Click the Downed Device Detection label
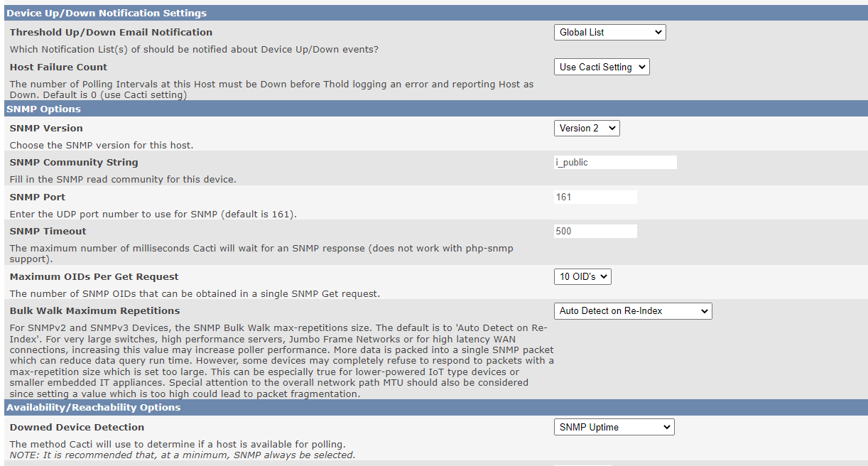The width and height of the screenshot is (868, 466). coord(77,427)
